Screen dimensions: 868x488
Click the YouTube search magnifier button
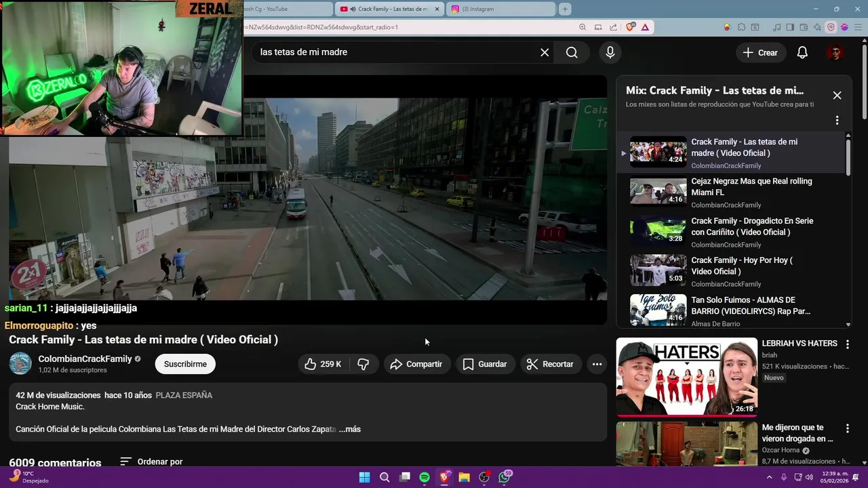[x=572, y=52]
